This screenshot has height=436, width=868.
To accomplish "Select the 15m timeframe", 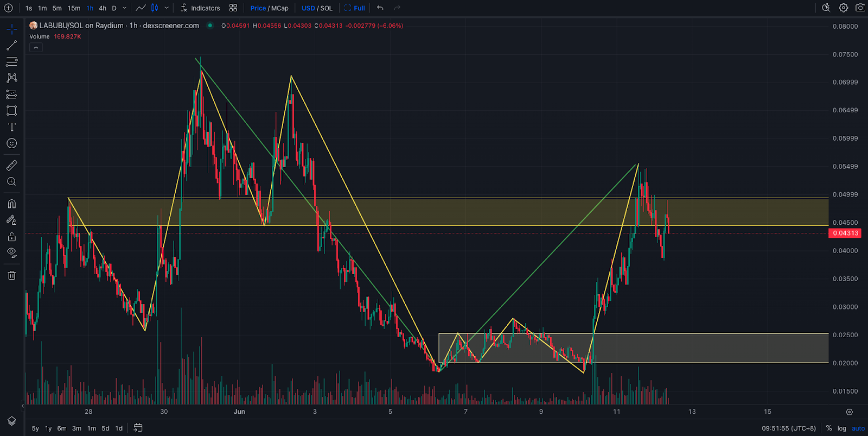I will (x=74, y=8).
